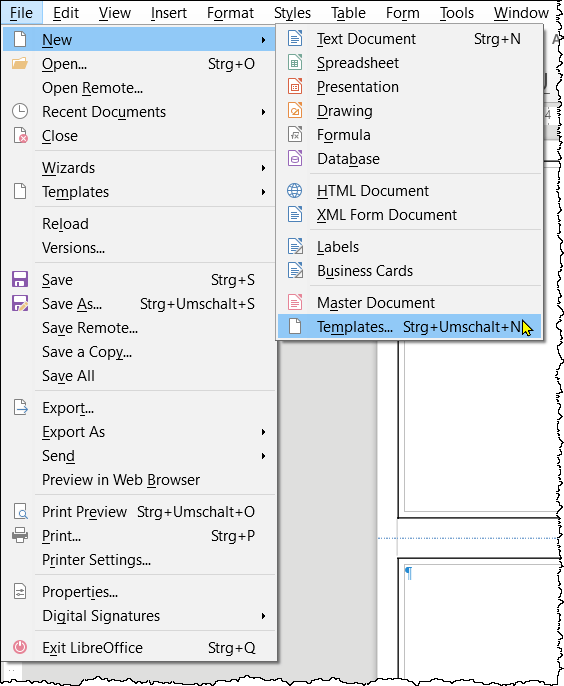Open the Table menu

pos(348,13)
